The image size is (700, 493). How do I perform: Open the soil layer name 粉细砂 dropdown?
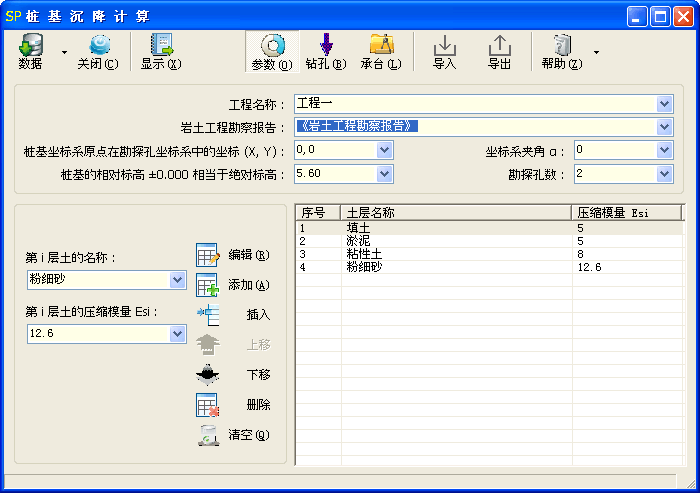pyautogui.click(x=177, y=280)
